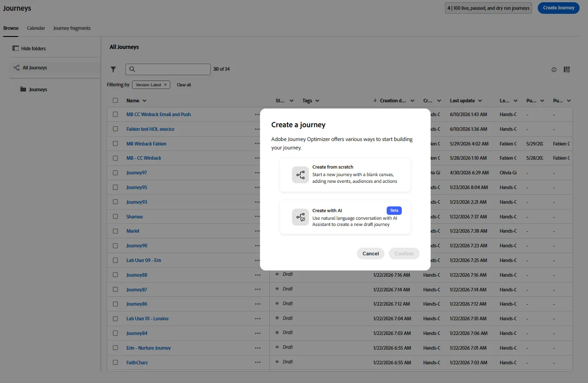Open the Erin - Nurture Journey link

click(148, 348)
